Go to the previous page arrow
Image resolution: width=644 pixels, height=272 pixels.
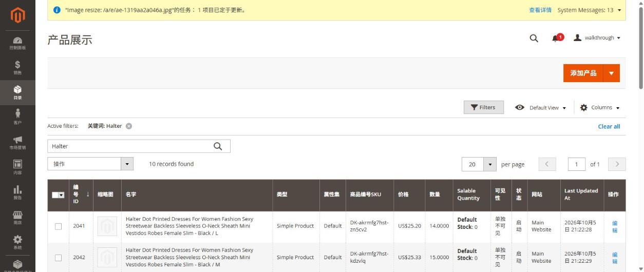point(547,164)
